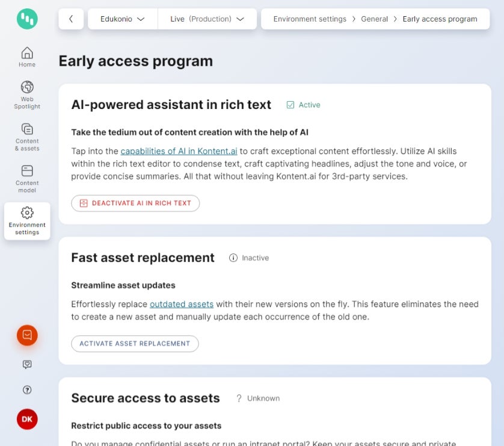
Task: Click the Kontent.ai logo icon
Action: pos(27,19)
